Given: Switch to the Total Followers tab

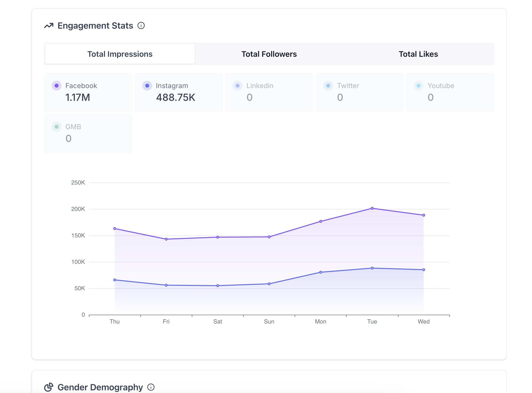Looking at the screenshot, I should (269, 54).
